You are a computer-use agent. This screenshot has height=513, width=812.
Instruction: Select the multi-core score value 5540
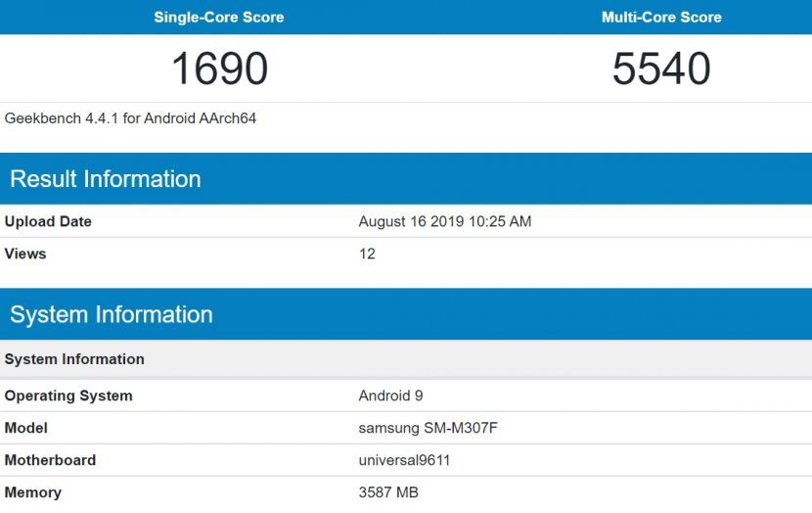[x=661, y=69]
